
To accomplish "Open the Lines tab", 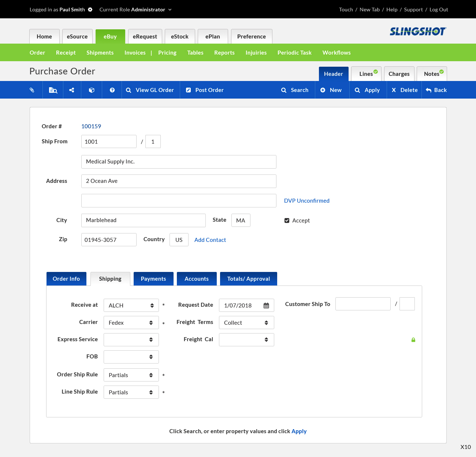I will 366,74.
